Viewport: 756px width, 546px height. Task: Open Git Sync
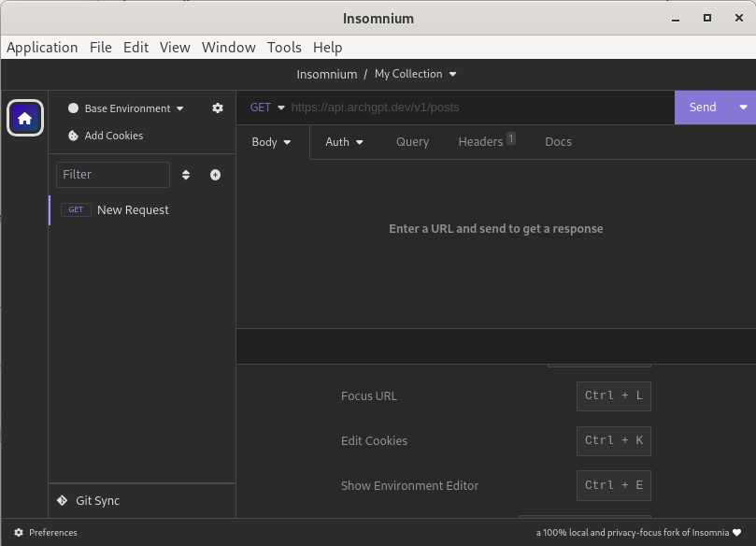(97, 501)
